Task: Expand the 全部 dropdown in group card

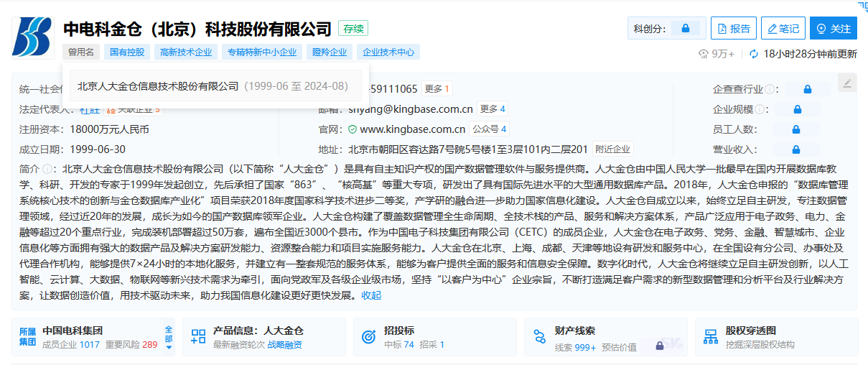Action: pyautogui.click(x=169, y=338)
